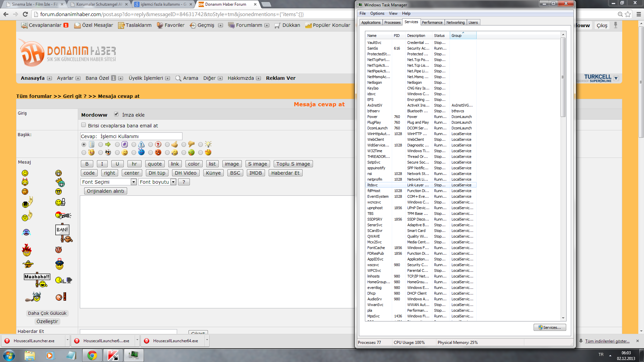The image size is (644, 362).
Task: Click the Cevaplananlar icon
Action: [x=24, y=25]
